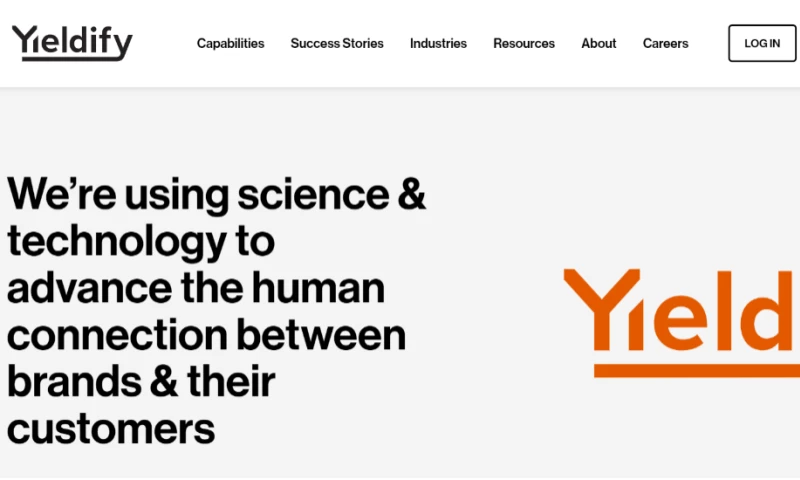The image size is (800, 480).
Task: Click the orange underline bar beneath the large logo
Action: (696, 370)
